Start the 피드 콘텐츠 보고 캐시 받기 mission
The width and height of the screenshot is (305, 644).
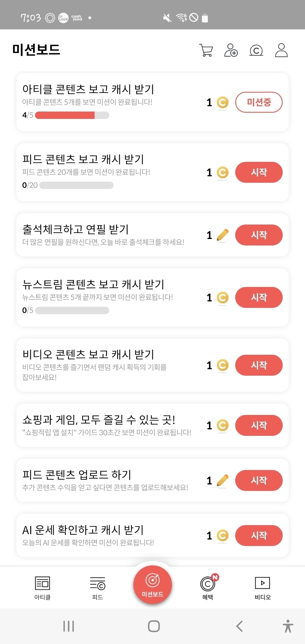point(259,172)
